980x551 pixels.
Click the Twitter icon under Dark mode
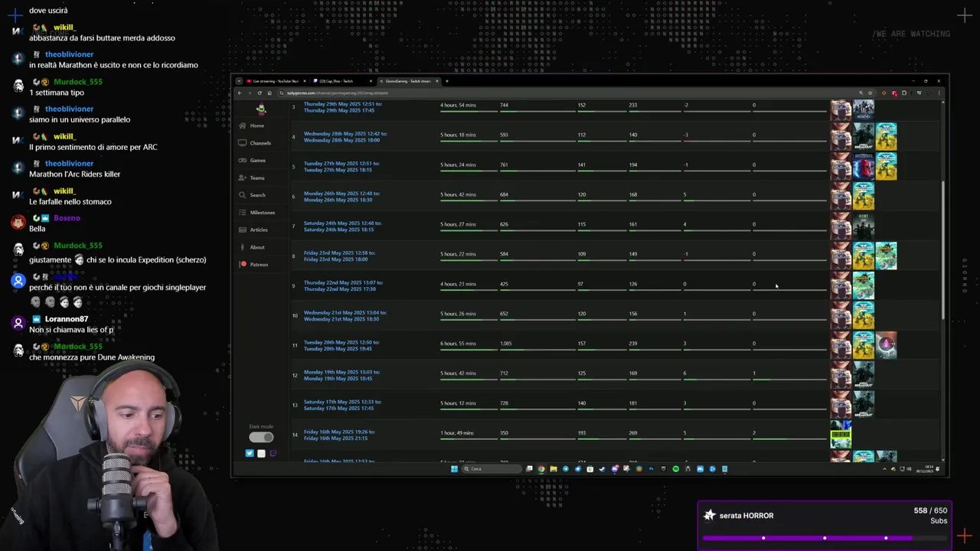(x=250, y=453)
